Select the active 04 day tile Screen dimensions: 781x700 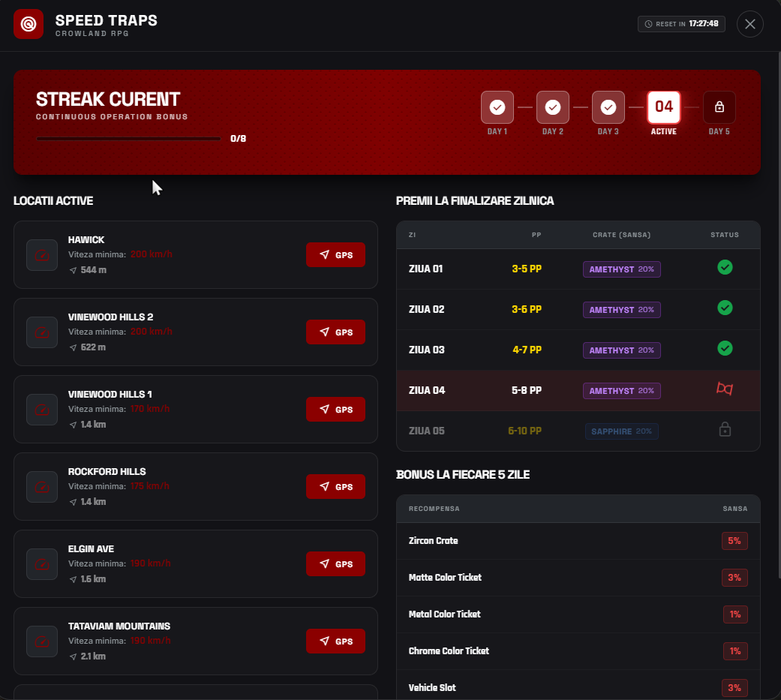pos(664,107)
